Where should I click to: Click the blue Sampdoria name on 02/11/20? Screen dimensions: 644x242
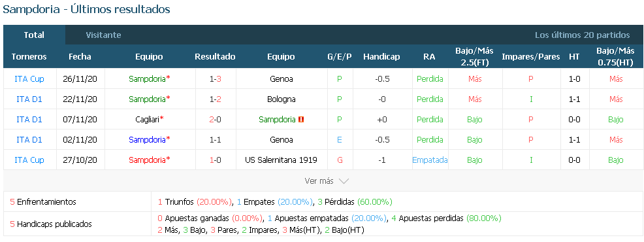[x=147, y=139]
